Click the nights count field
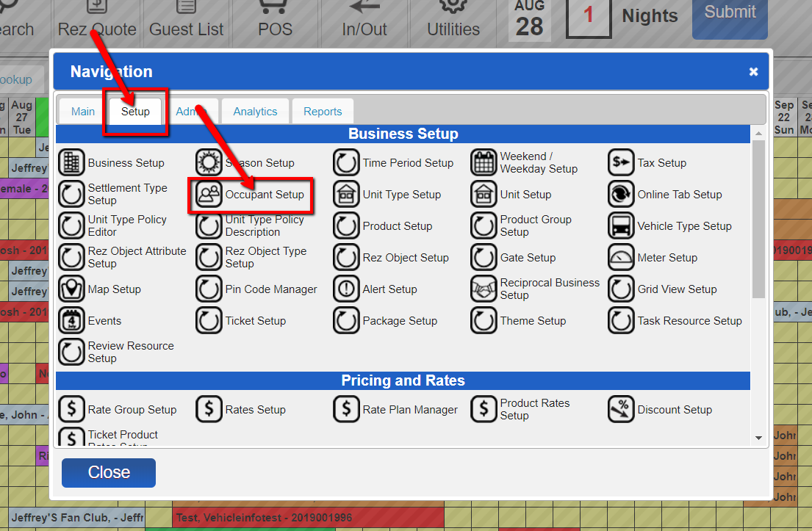 pos(589,17)
